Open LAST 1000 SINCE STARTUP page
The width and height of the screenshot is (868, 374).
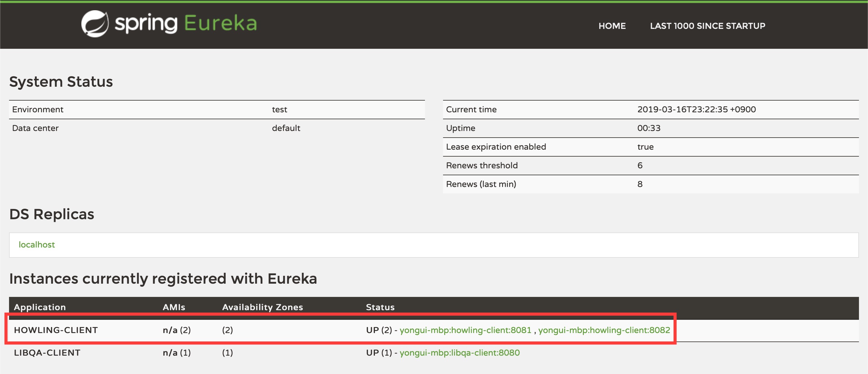[x=708, y=26]
